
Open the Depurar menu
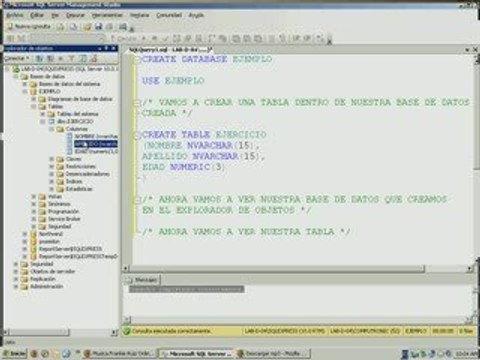tap(75, 15)
